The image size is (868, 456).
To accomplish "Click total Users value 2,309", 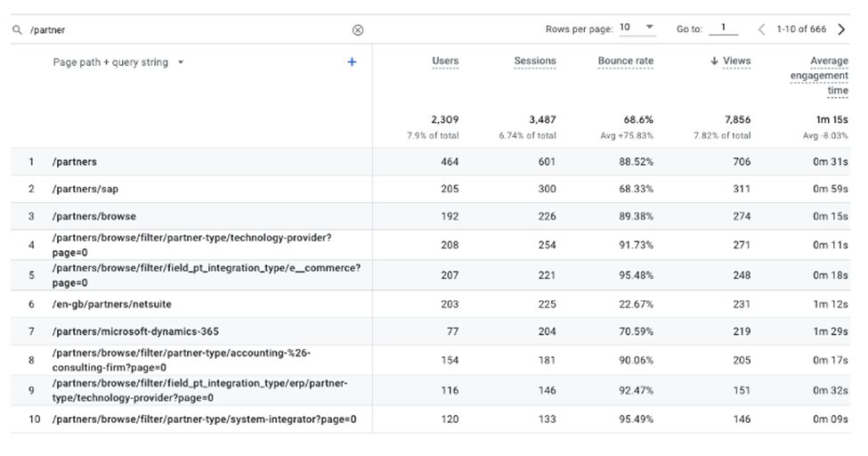I will coord(445,119).
